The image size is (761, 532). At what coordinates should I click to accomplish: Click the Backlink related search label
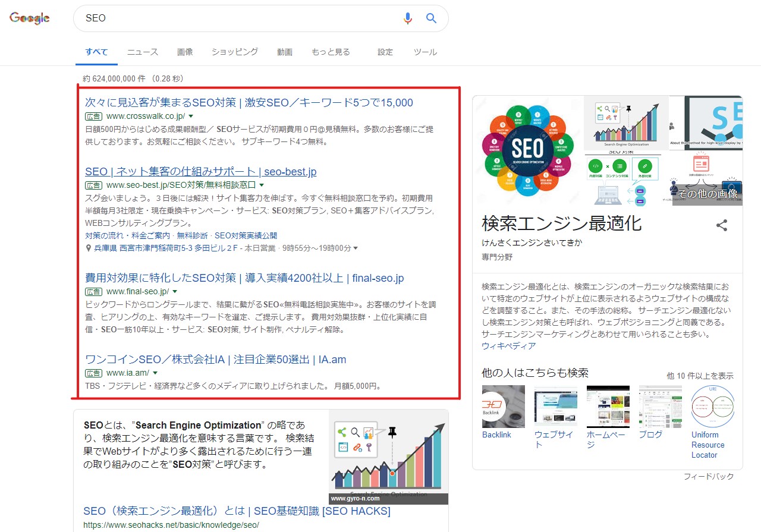(496, 435)
